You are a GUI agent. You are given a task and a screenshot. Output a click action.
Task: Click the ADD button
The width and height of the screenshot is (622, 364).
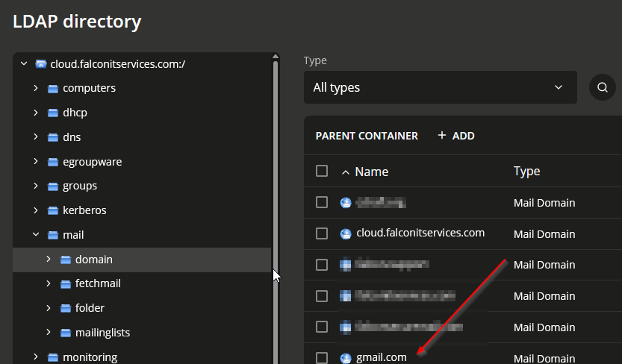(x=456, y=136)
